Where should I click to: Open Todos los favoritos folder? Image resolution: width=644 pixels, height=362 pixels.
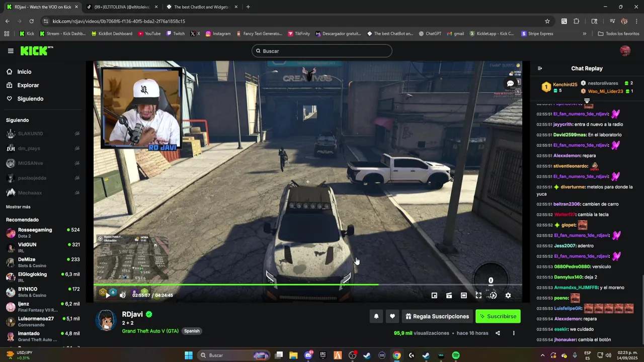click(618, 34)
